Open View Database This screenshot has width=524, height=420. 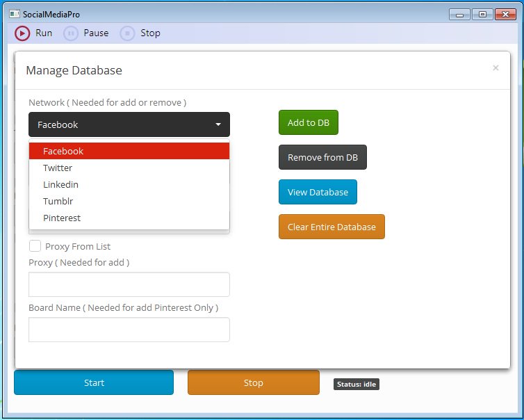tap(318, 192)
